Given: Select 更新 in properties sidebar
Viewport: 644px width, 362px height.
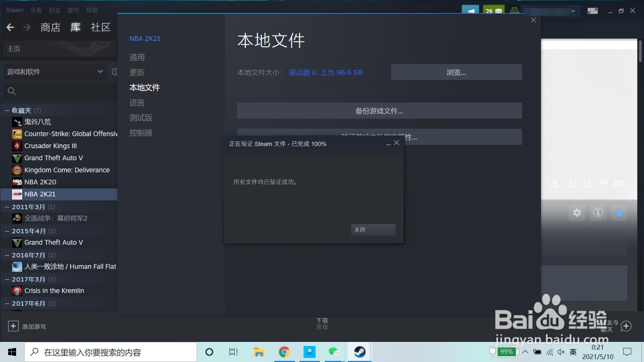Looking at the screenshot, I should coord(137,72).
